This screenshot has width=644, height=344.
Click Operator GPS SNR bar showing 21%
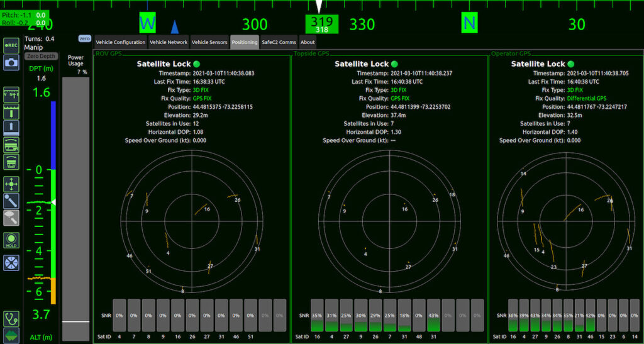(x=579, y=315)
